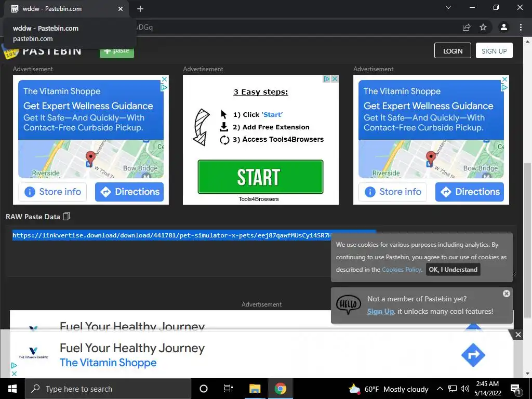The height and width of the screenshot is (399, 532).
Task: Open File Explorer from taskbar
Action: click(x=255, y=389)
